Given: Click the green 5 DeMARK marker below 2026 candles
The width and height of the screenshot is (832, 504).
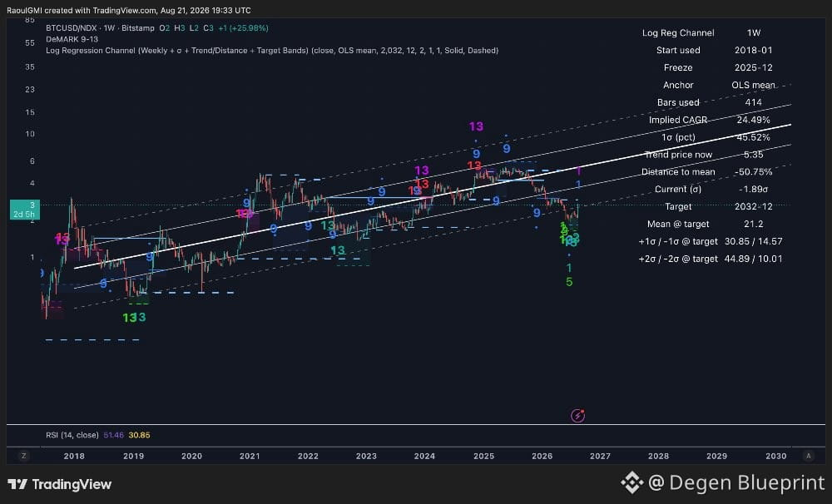Looking at the screenshot, I should coord(569,282).
